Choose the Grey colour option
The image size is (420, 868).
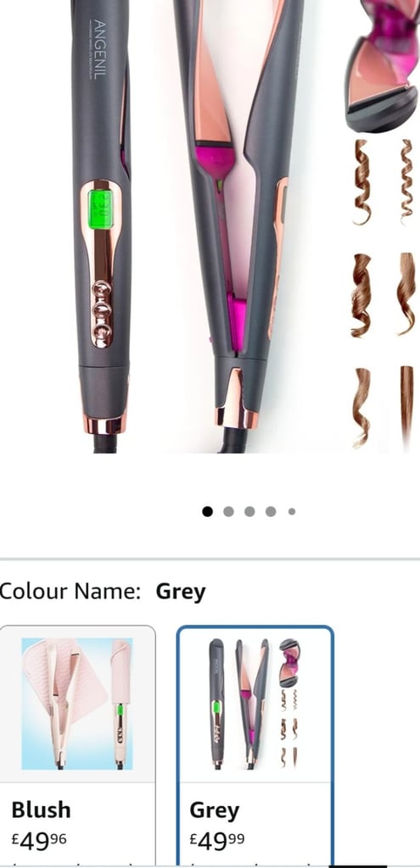coord(255,746)
